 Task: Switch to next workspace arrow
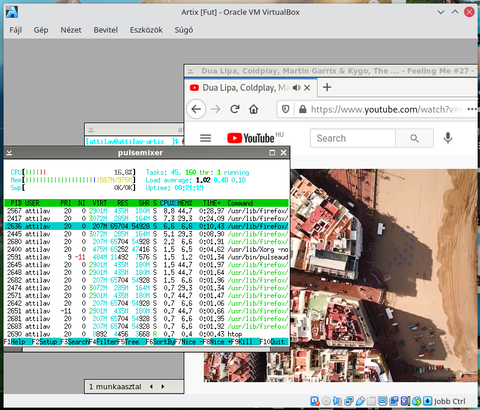pyautogui.click(x=163, y=387)
